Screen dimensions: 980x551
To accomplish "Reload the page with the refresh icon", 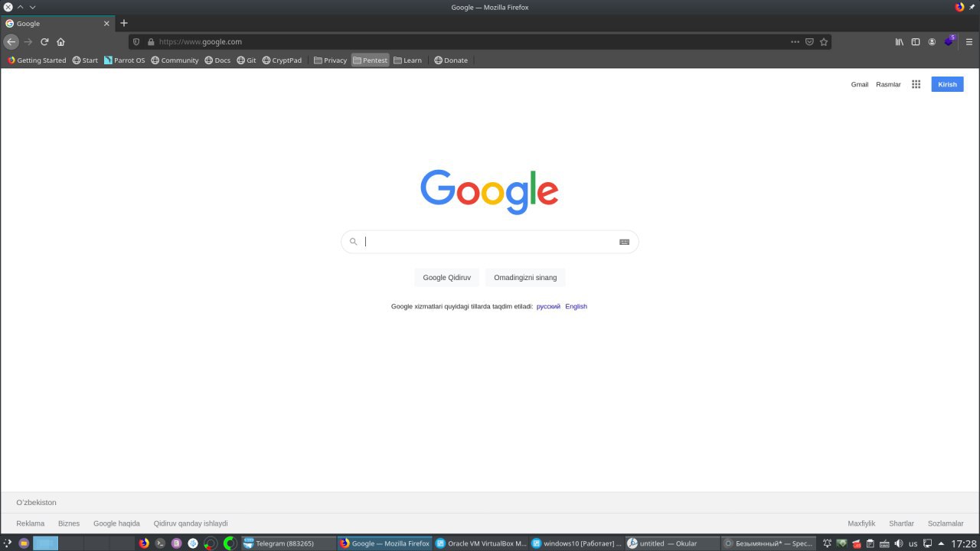I will 44,42.
